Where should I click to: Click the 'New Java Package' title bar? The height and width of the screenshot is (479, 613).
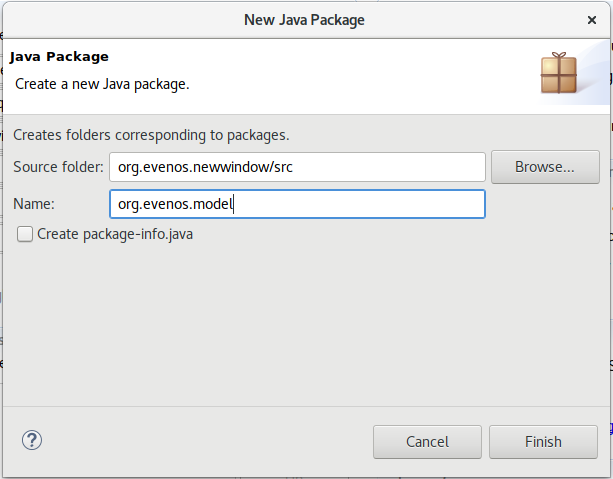click(x=304, y=19)
